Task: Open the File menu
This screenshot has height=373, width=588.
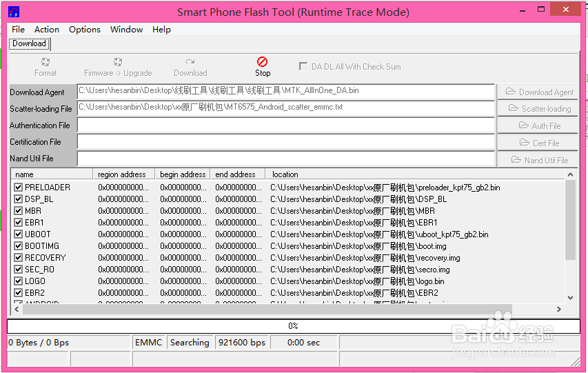Action: click(18, 29)
